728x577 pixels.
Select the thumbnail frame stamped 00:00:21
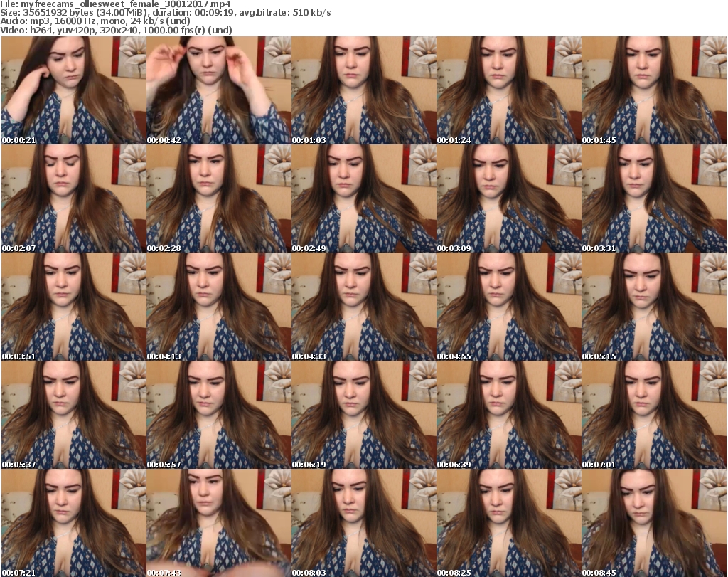74,90
